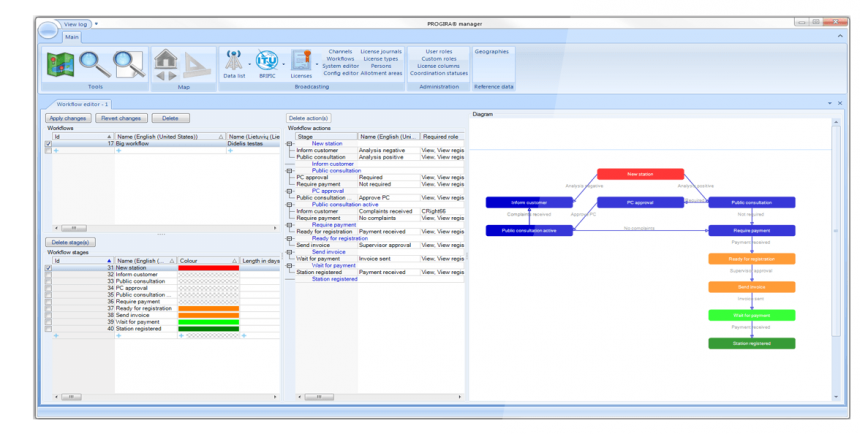
Task: Add new stage via plus under Id column
Action: (x=56, y=335)
